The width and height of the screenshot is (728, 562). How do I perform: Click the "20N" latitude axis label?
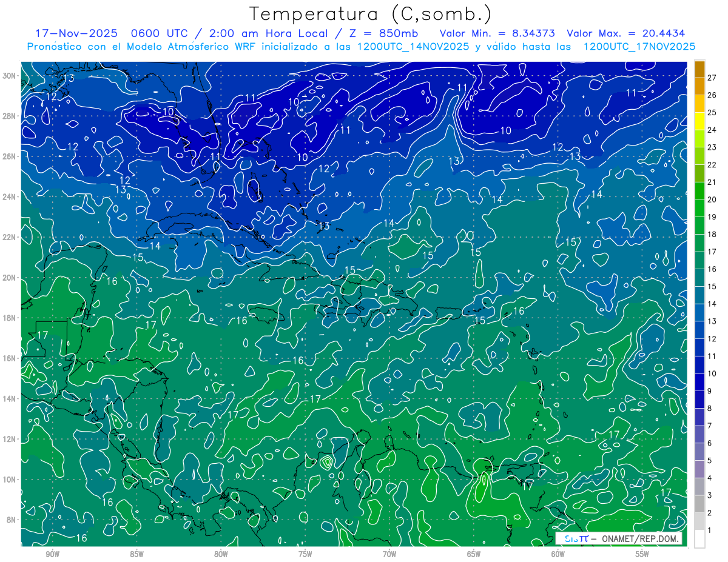pos(10,278)
